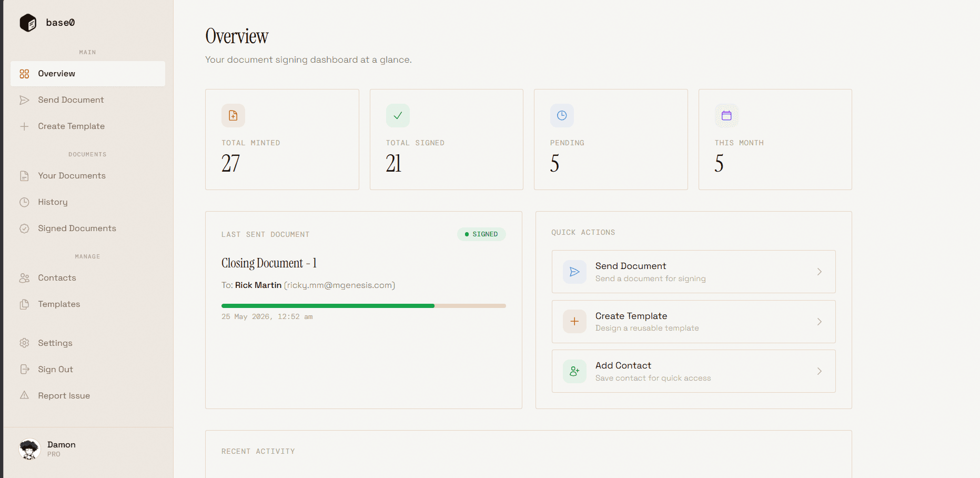Click "Save contact for quick access" subtitle

[x=653, y=378]
